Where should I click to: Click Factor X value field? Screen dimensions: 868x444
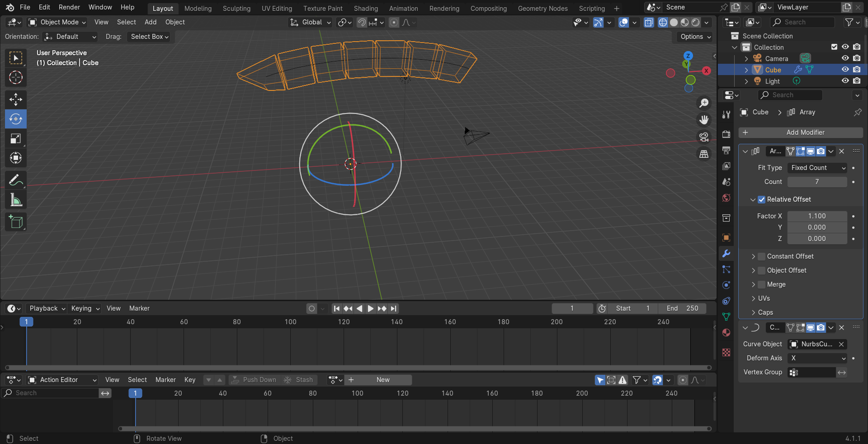point(817,216)
